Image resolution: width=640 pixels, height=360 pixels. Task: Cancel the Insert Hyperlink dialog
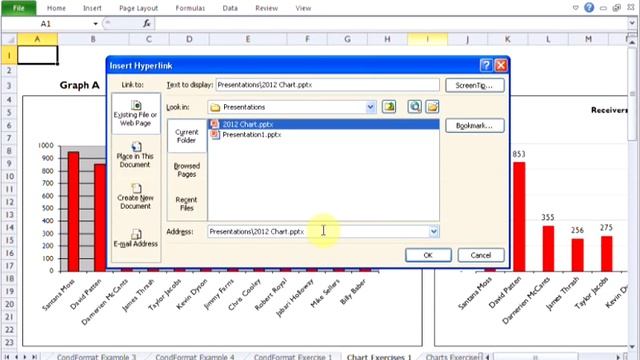tap(481, 255)
